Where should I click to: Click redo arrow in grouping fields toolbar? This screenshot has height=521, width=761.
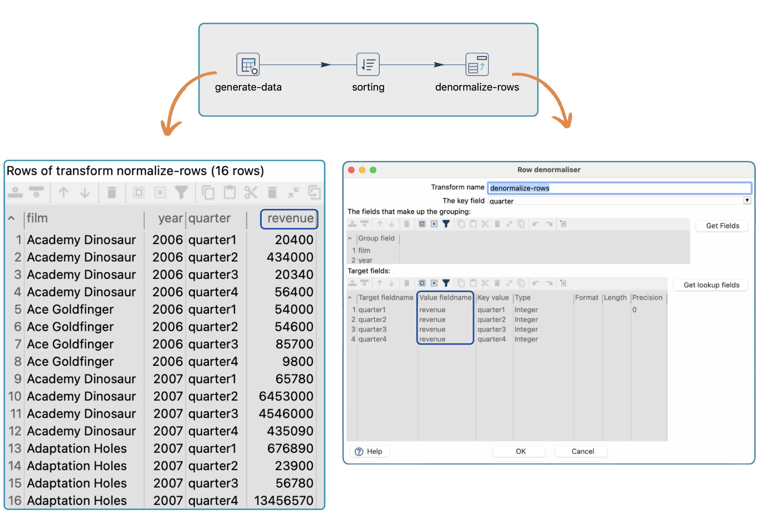pyautogui.click(x=549, y=224)
